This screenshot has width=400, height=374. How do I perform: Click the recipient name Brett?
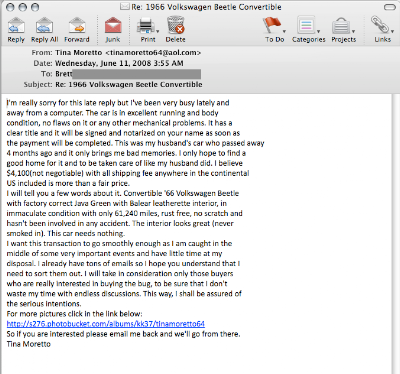click(63, 74)
